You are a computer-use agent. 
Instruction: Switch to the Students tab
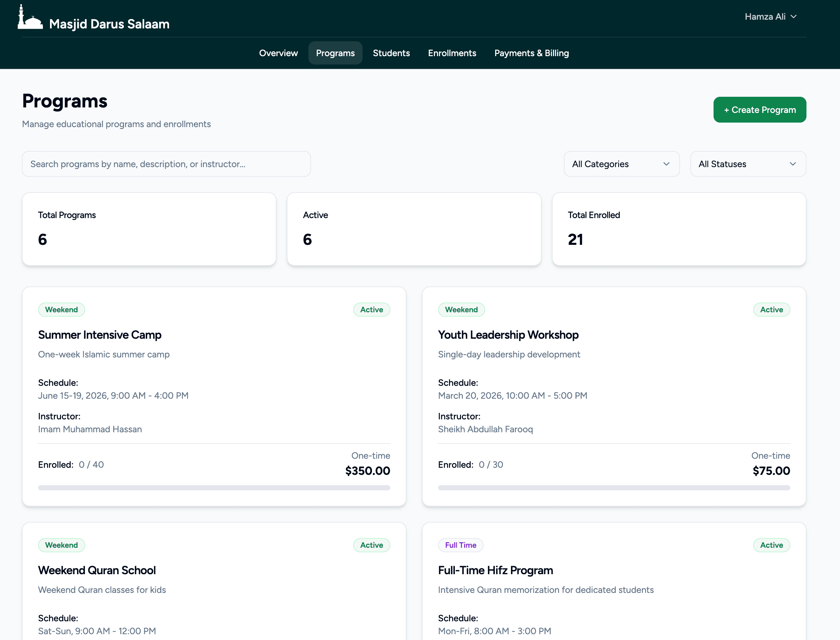391,53
